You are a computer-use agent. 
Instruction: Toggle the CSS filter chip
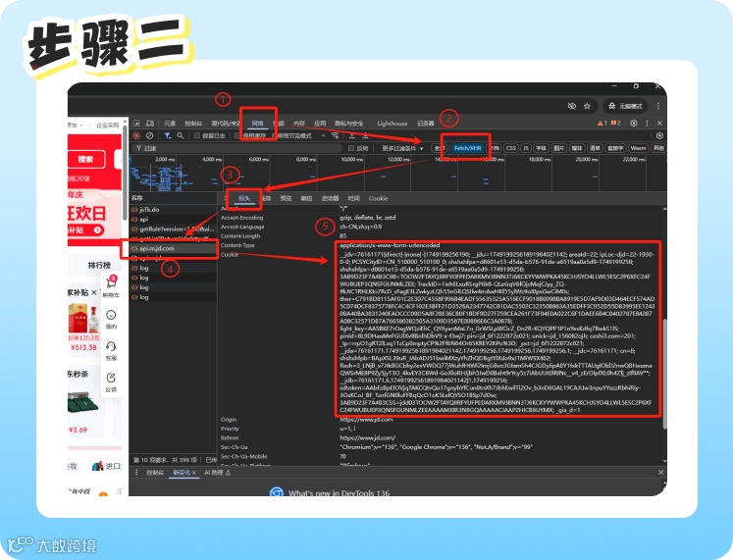(511, 148)
